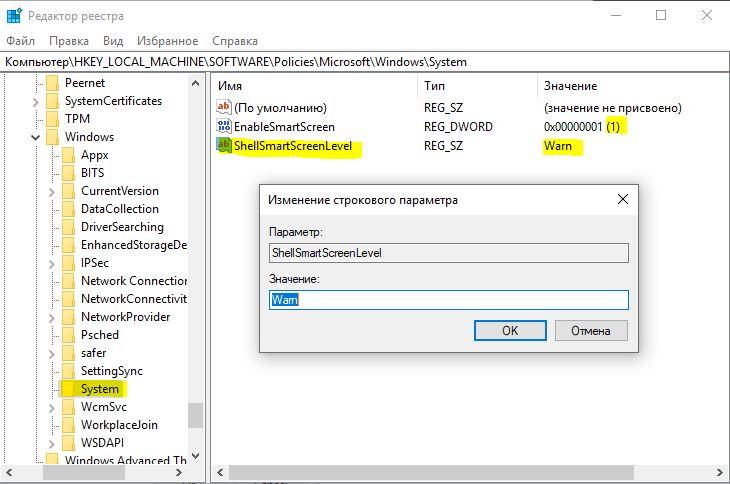Click the string icon of ShellSmartScreenLevel
The height and width of the screenshot is (484, 730).
pyautogui.click(x=224, y=145)
